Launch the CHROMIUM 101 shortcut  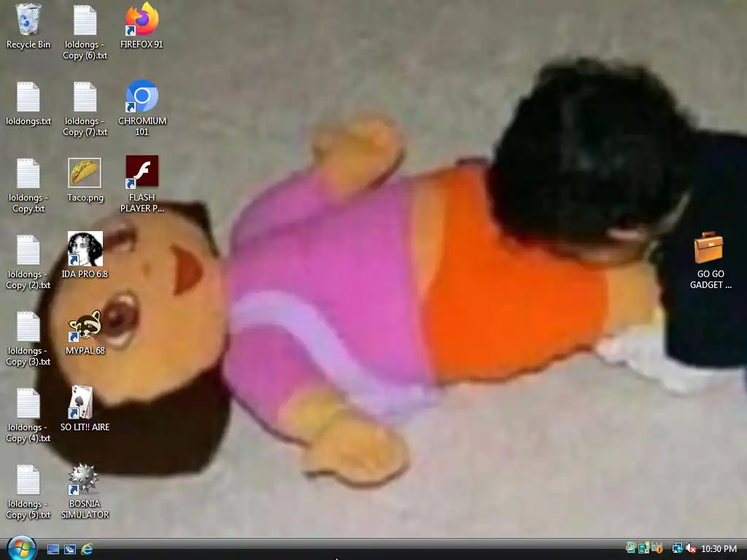[x=142, y=108]
